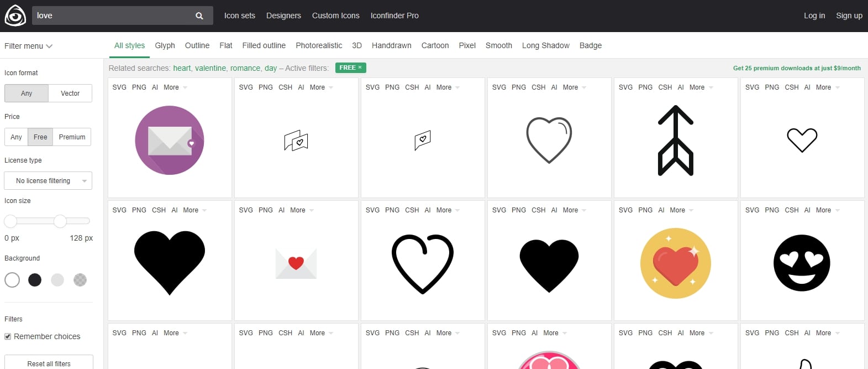This screenshot has height=369, width=868.
Task: Open the purple envelope mail icon
Action: click(170, 141)
